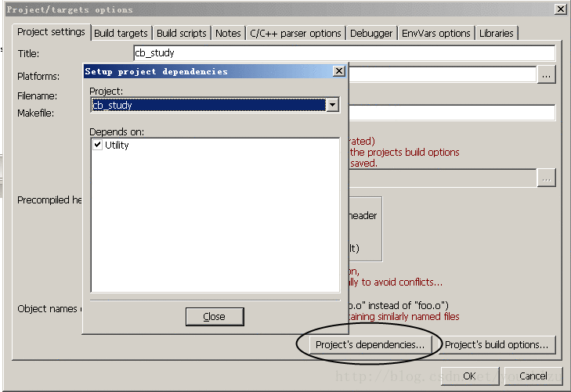
Task: Switch to the Build targets tab
Action: tap(121, 33)
